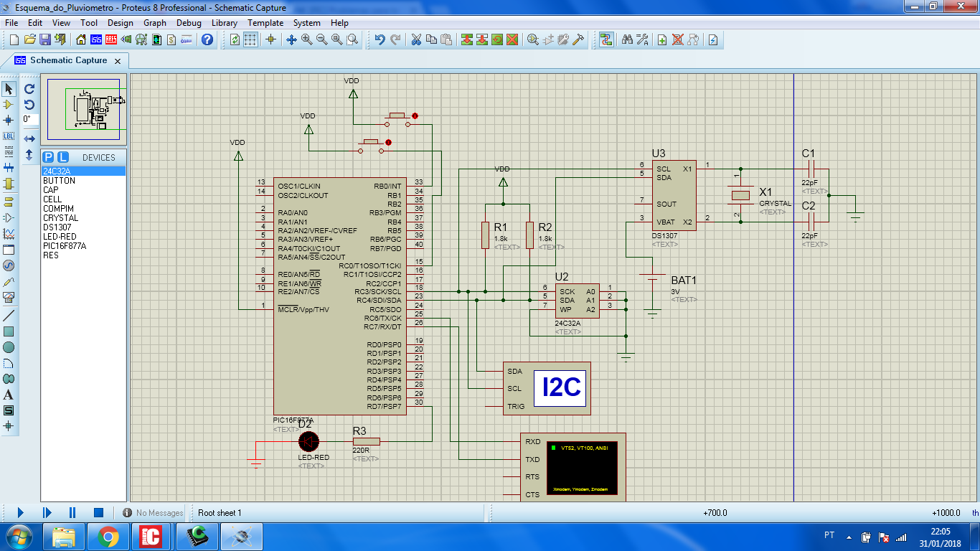The height and width of the screenshot is (551, 980).
Task: Select the Selection Mode arrow tool
Action: click(9, 89)
